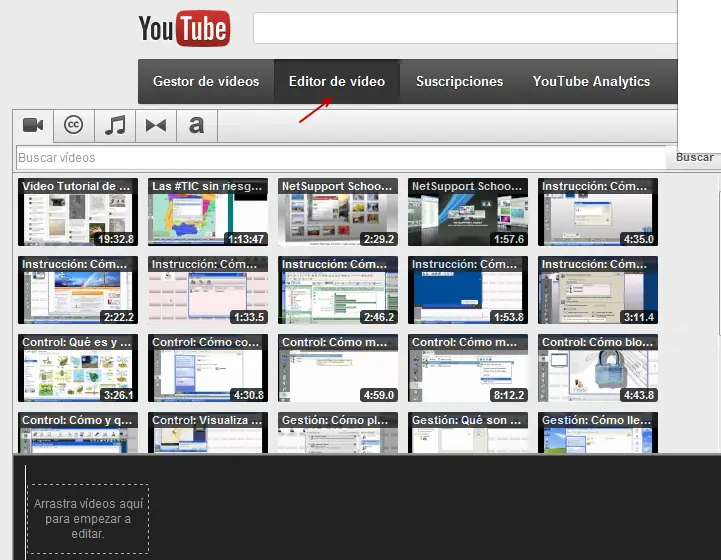Select the Control: Qué es y video thumbnail

[77, 368]
